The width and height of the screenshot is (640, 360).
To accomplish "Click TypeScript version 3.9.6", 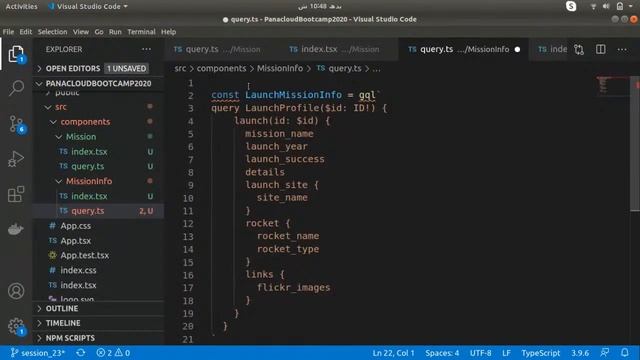I will (580, 353).
